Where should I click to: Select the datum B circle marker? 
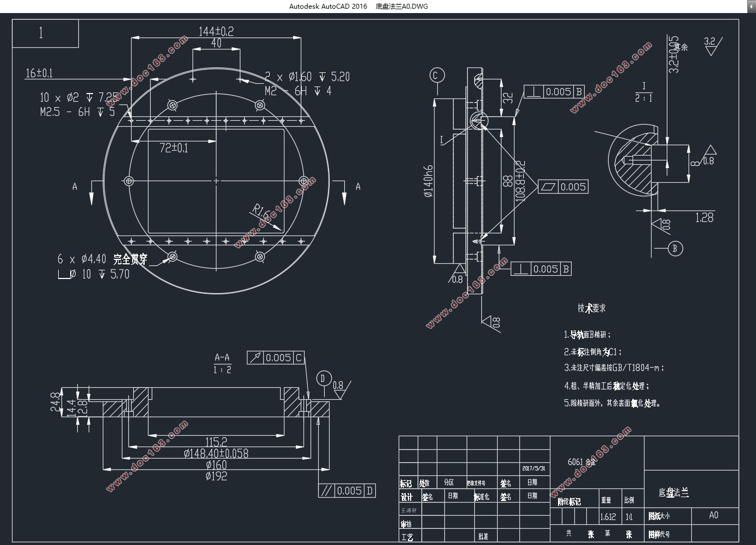[x=675, y=249]
